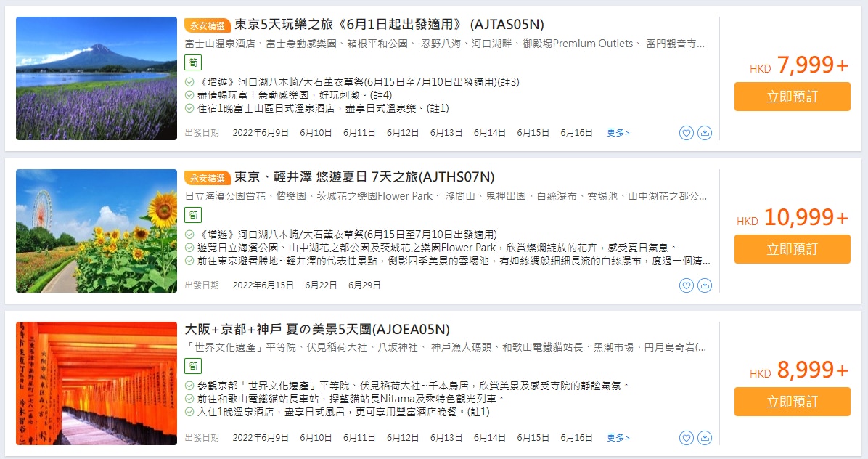Click the green 筍 badge on Osaka tour
The image size is (868, 459).
click(x=193, y=366)
